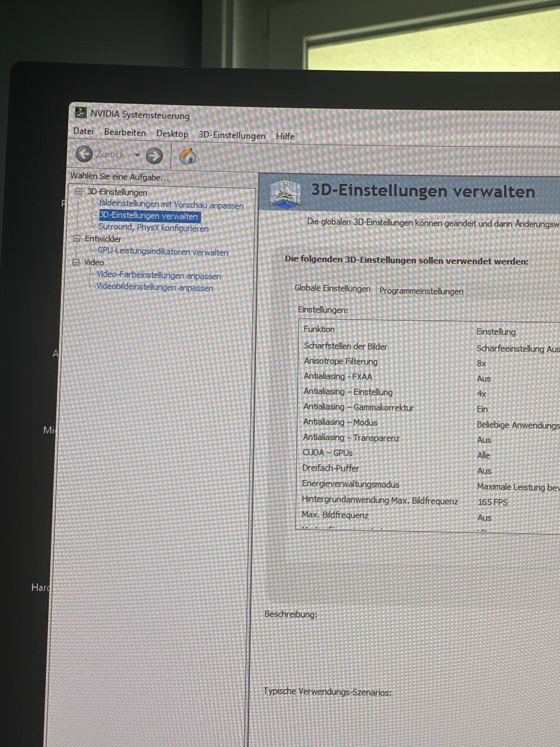Open the Desktop menu

pyautogui.click(x=172, y=134)
